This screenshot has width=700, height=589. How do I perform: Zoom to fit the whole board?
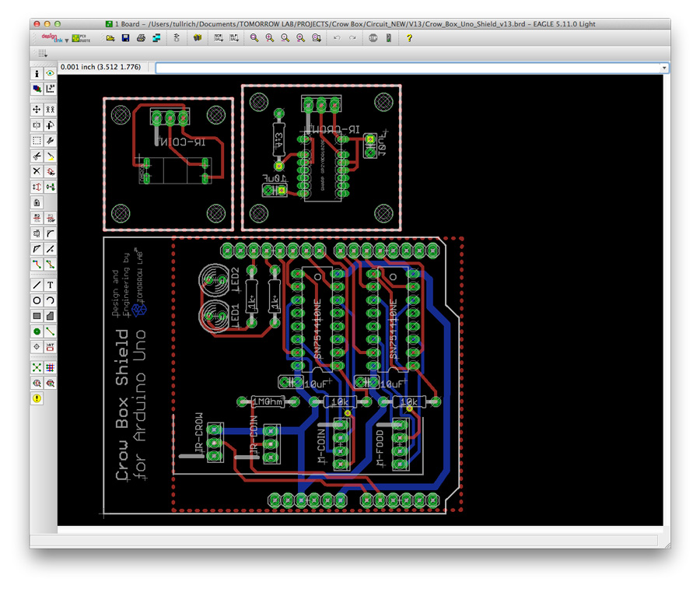[254, 38]
